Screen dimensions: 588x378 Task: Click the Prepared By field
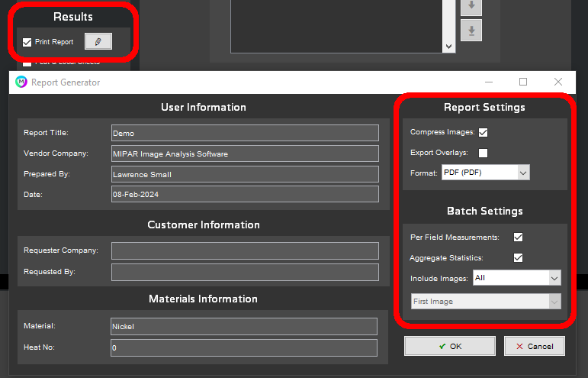pyautogui.click(x=245, y=174)
